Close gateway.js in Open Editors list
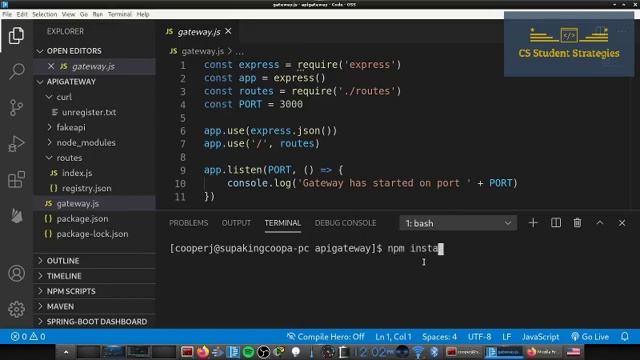 point(51,66)
